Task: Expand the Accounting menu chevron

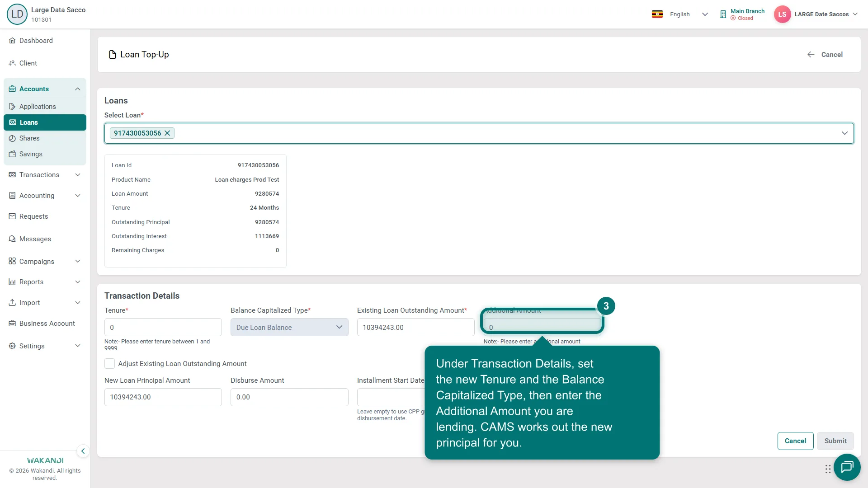Action: 78,196
